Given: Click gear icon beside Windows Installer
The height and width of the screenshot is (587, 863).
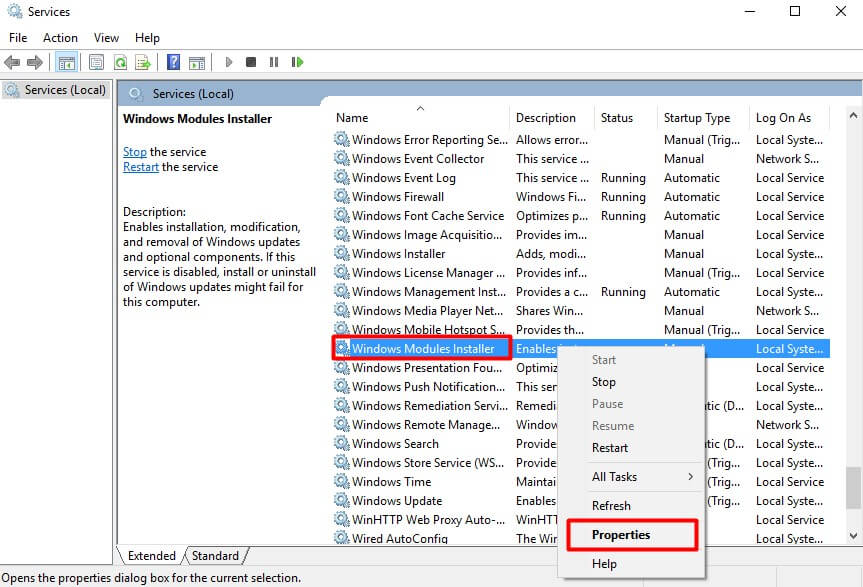Looking at the screenshot, I should pos(342,253).
